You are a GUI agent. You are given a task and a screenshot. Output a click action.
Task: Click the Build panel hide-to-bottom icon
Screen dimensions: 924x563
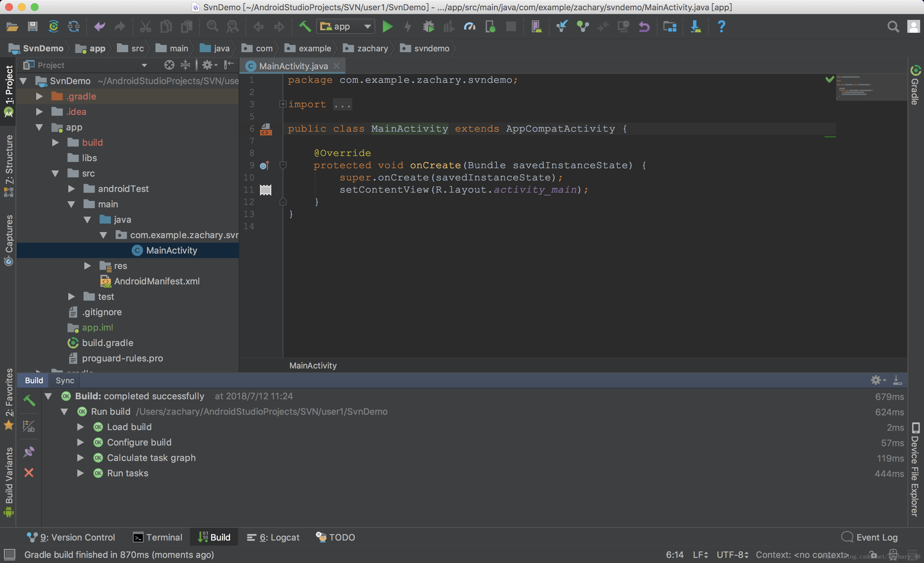tap(897, 380)
